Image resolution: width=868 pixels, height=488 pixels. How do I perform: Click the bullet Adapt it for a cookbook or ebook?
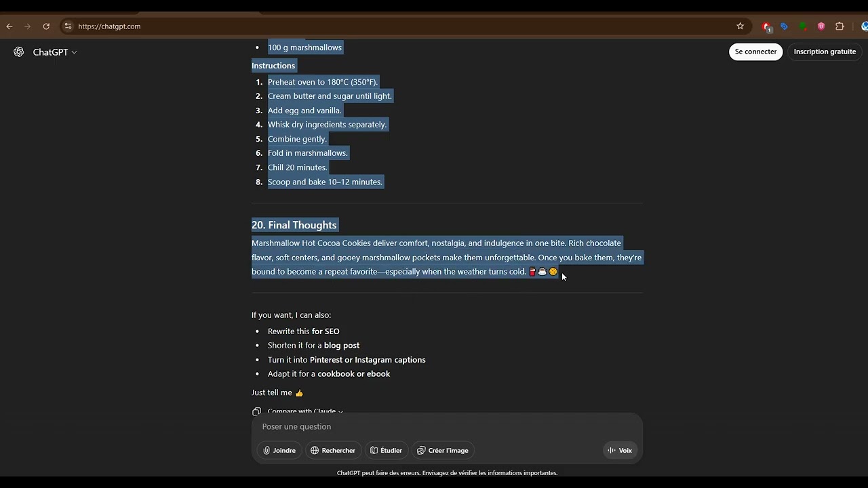pyautogui.click(x=329, y=374)
